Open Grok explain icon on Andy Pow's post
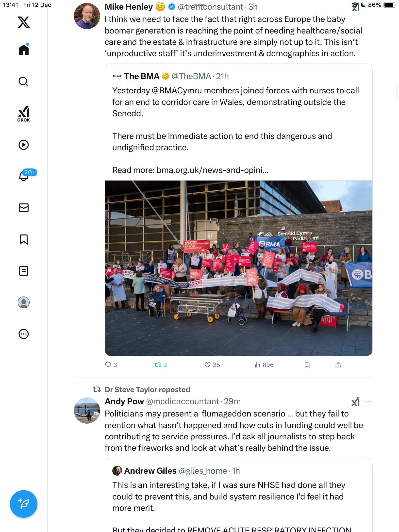 (355, 401)
